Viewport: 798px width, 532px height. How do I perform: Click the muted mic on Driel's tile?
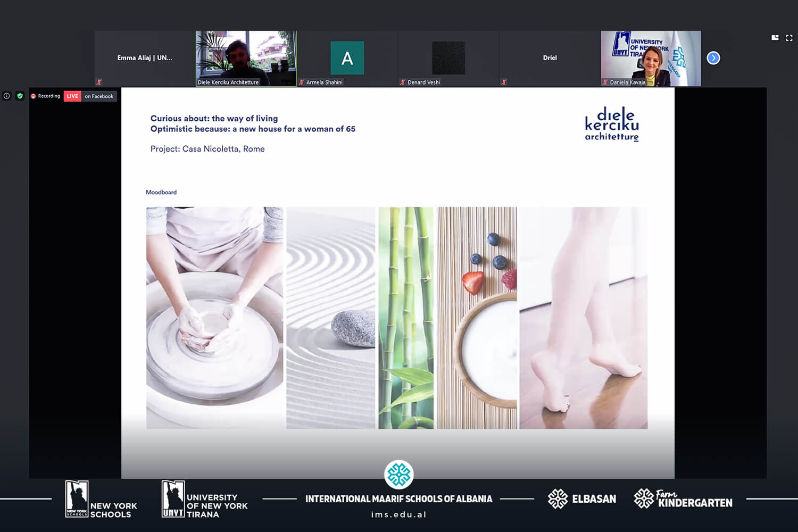pyautogui.click(x=503, y=82)
